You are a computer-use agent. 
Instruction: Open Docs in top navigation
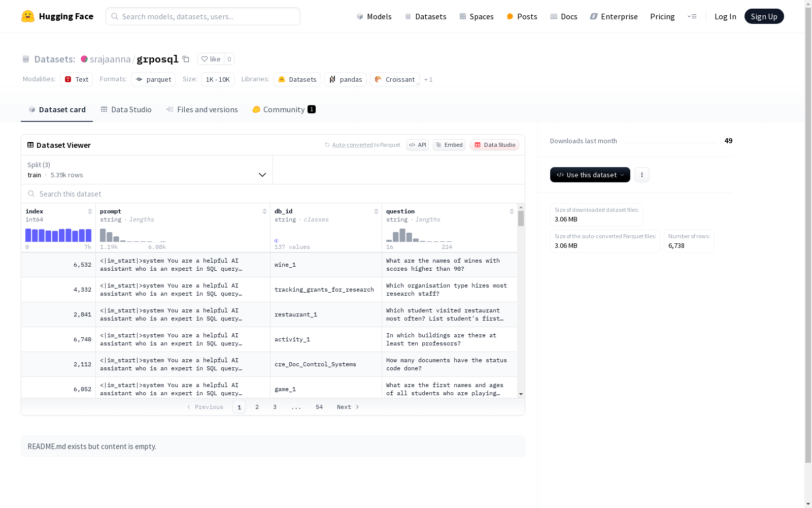point(563,16)
